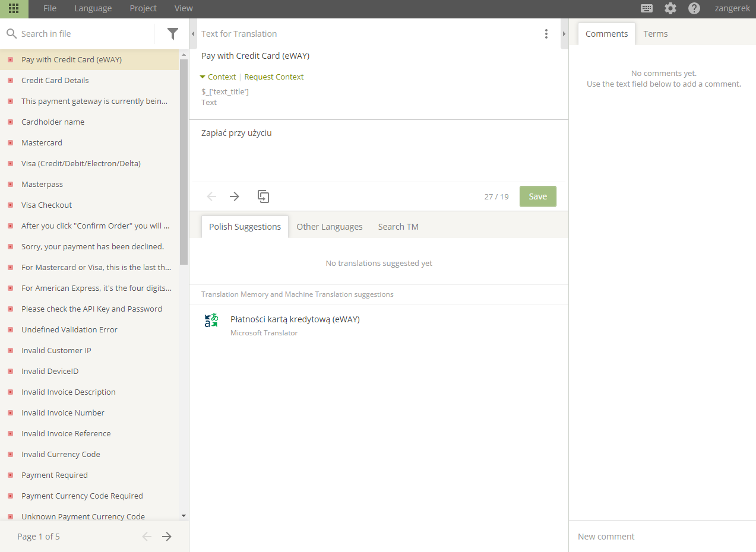Select string Undefined Validation Error
This screenshot has height=552, width=756.
(89, 329)
